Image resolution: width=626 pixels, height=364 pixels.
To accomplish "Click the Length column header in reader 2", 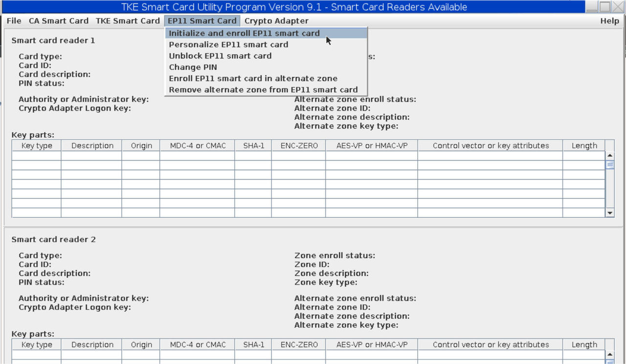I will (584, 344).
